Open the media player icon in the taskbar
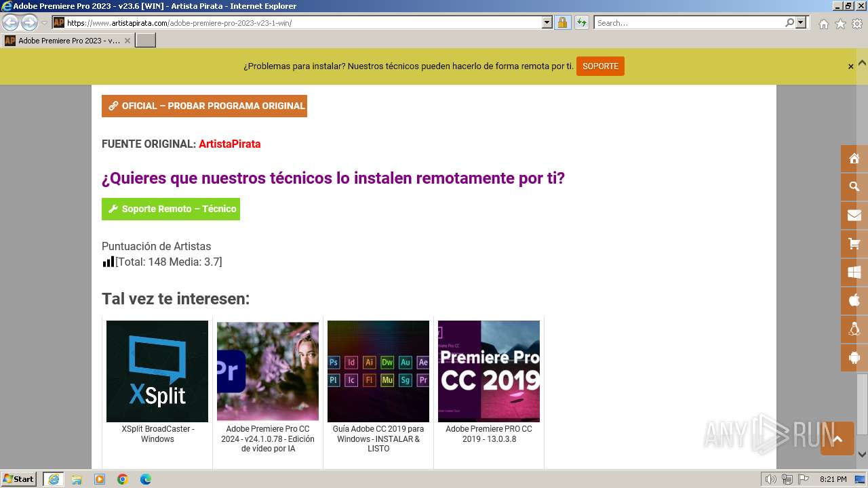The image size is (868, 488). pyautogui.click(x=100, y=479)
